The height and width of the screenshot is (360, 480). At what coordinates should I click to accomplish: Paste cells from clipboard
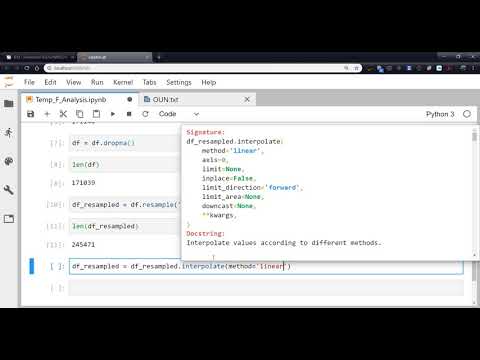tap(96, 114)
